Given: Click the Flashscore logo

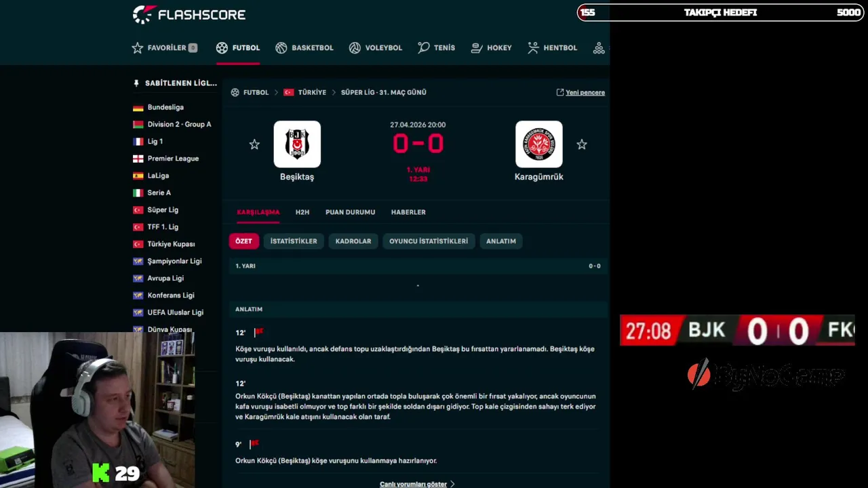Looking at the screenshot, I should pos(189,14).
